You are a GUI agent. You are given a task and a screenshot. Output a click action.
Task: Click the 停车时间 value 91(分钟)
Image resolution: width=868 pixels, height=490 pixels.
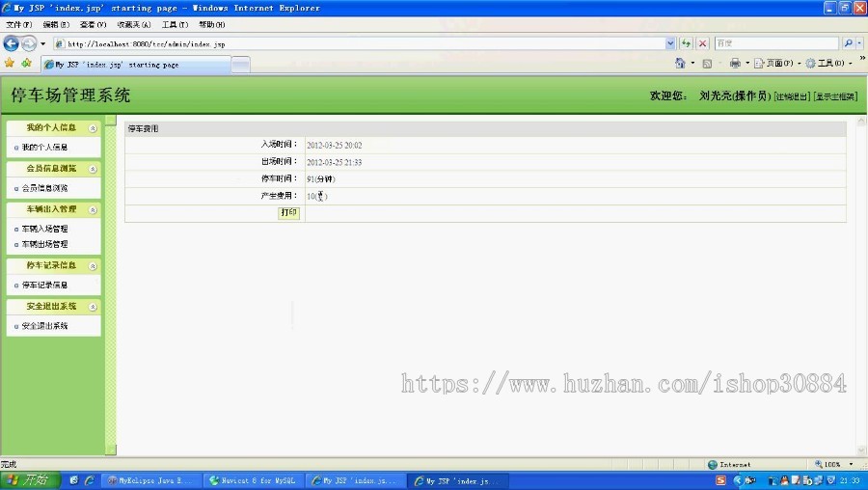pos(321,179)
